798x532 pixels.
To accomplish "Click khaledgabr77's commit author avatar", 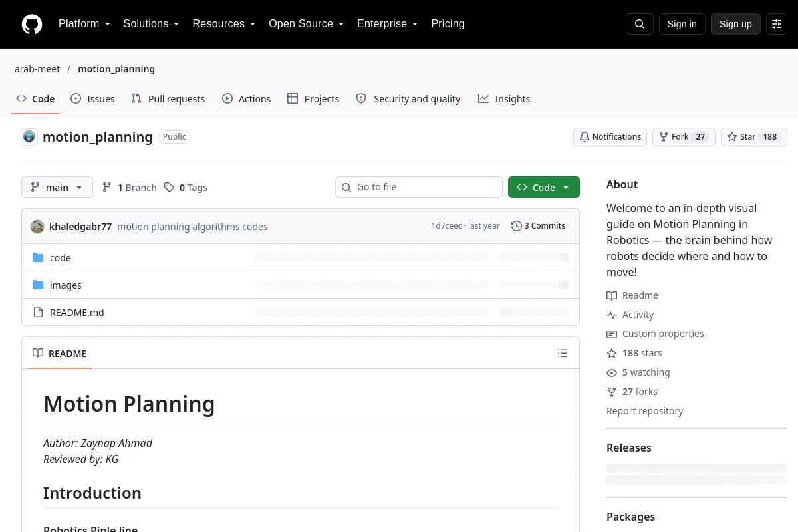I will pos(37,226).
